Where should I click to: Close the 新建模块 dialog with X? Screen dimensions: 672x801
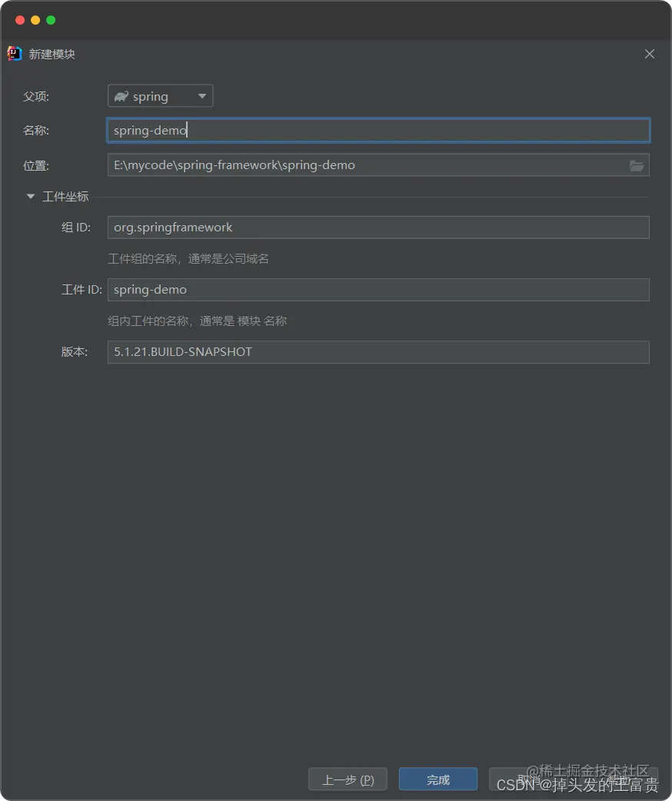tap(650, 54)
